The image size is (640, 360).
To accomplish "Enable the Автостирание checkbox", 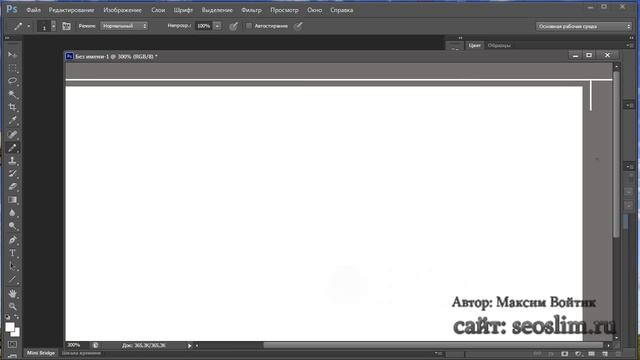I will coord(249,26).
